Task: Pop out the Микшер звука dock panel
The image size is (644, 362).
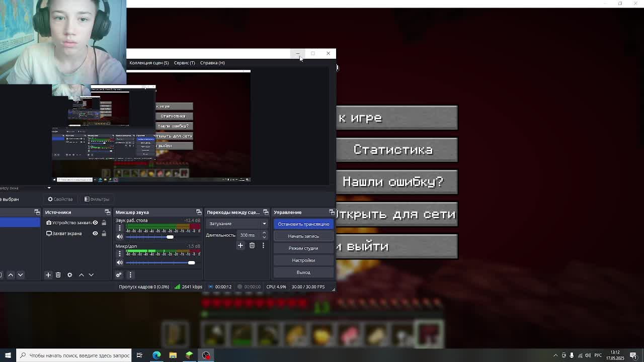Action: (199, 212)
